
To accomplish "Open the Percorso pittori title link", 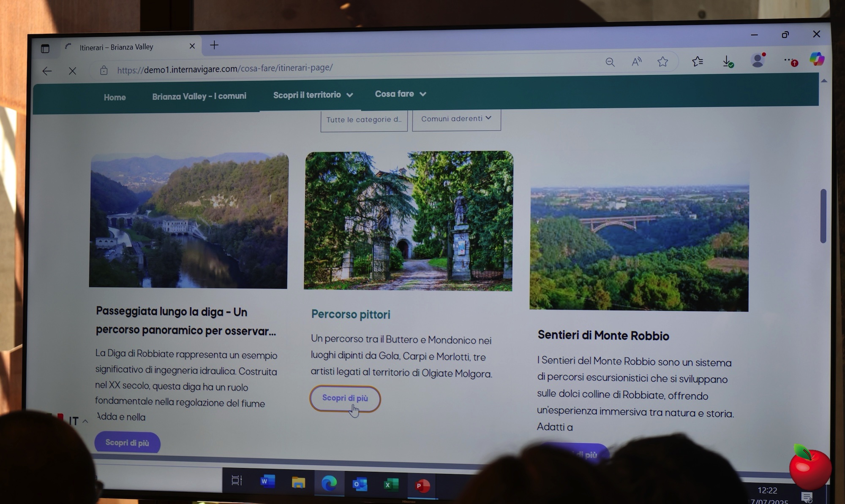I will (351, 314).
